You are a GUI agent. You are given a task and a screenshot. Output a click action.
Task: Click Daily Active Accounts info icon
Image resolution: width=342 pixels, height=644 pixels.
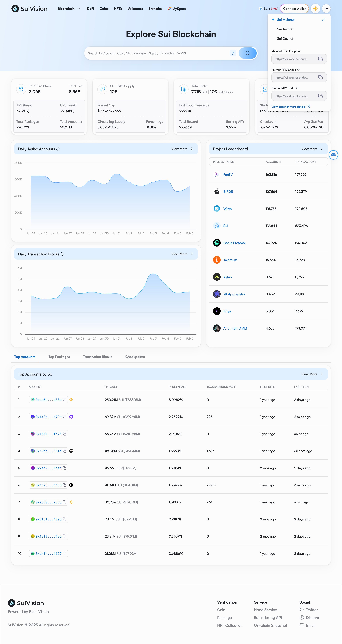(58, 149)
